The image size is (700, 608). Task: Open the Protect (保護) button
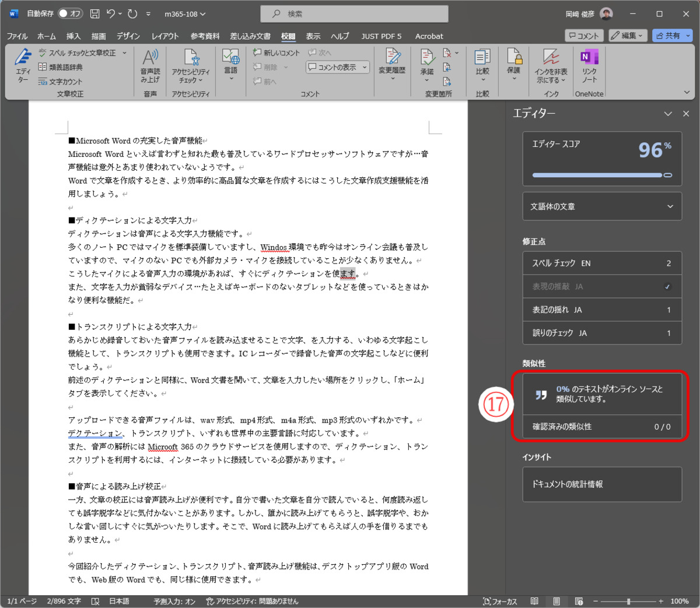(x=513, y=65)
